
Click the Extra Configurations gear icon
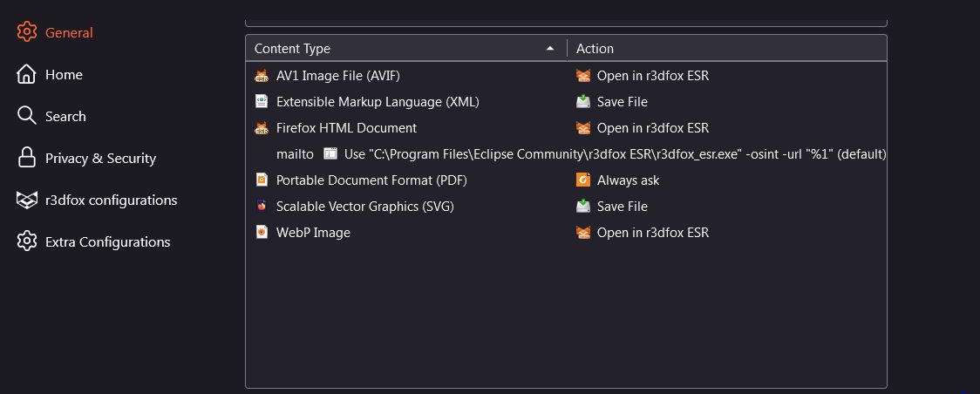coord(26,241)
